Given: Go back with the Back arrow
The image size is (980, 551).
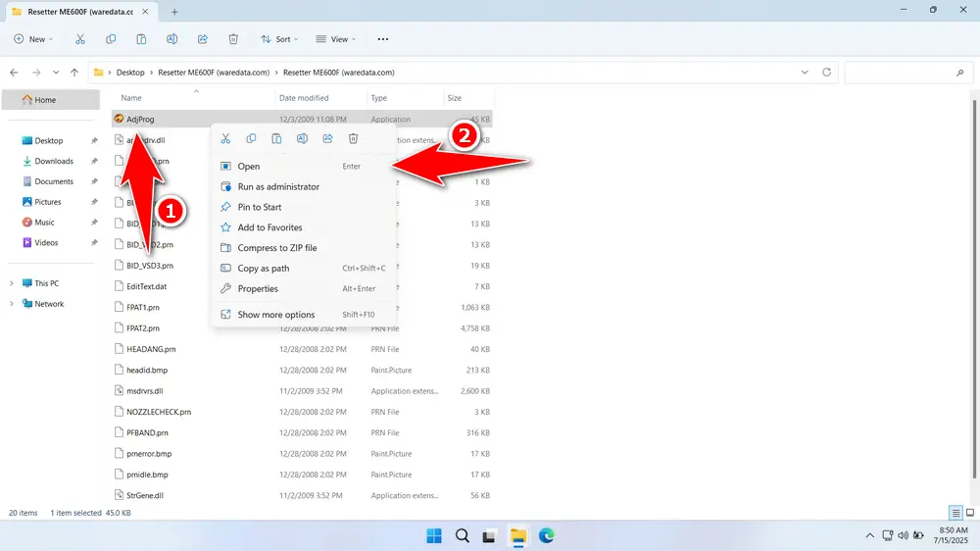Looking at the screenshot, I should point(14,73).
